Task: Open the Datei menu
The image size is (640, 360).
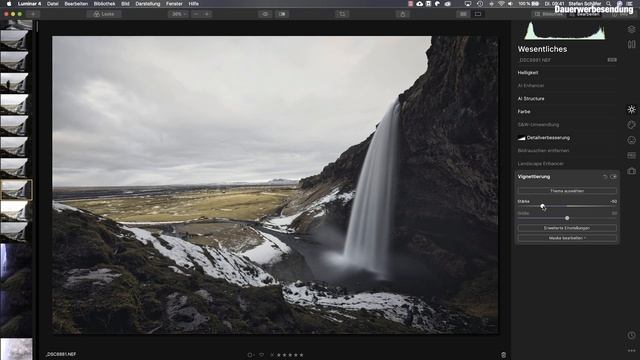Action: 53,4
